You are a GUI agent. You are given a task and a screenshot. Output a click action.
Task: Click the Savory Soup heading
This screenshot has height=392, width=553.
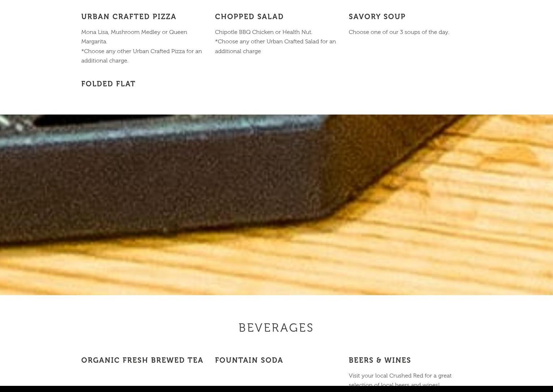point(377,17)
